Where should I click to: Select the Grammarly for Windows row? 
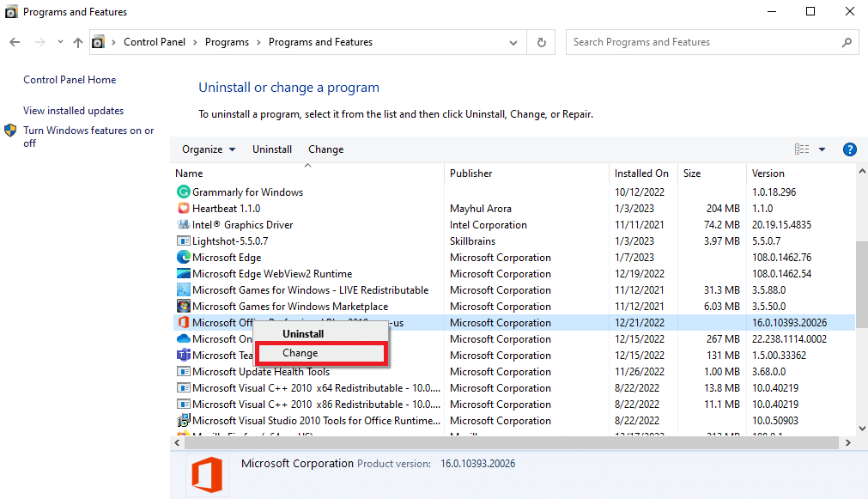513,192
